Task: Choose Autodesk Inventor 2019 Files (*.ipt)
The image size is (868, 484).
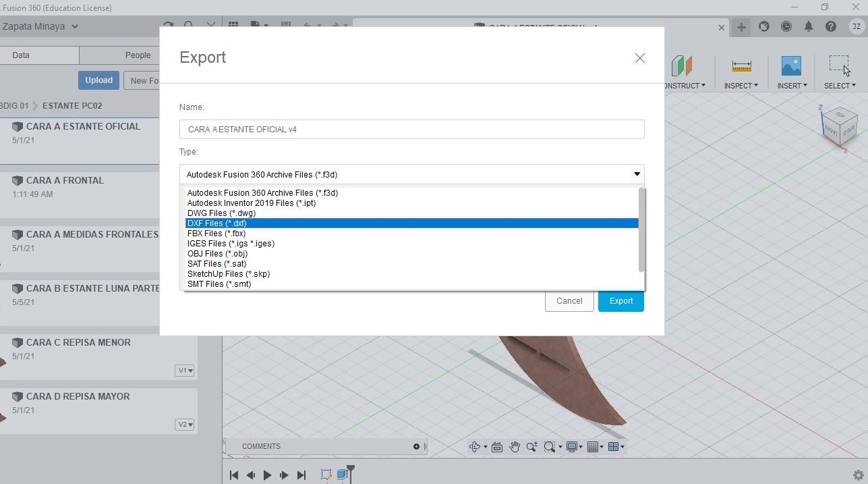Action: pos(411,203)
